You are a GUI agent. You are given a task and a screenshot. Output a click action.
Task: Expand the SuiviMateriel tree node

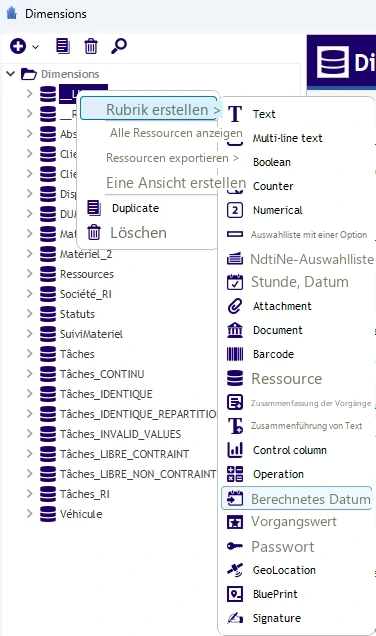[x=30, y=334]
